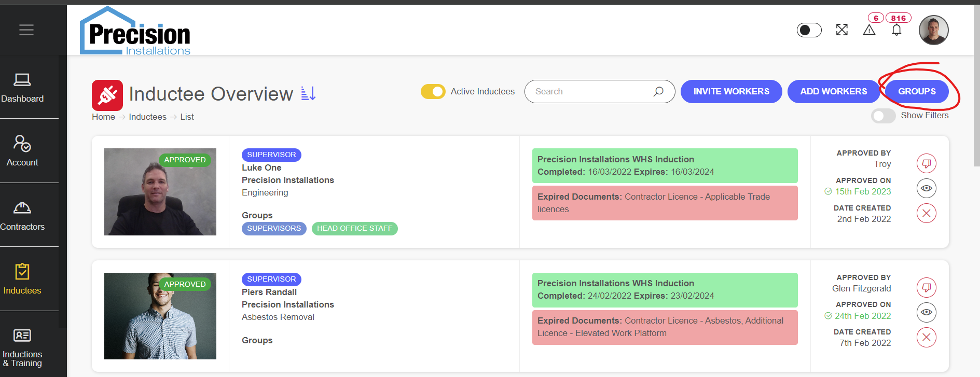
Task: Toggle the dark mode switch in header
Action: [x=809, y=30]
